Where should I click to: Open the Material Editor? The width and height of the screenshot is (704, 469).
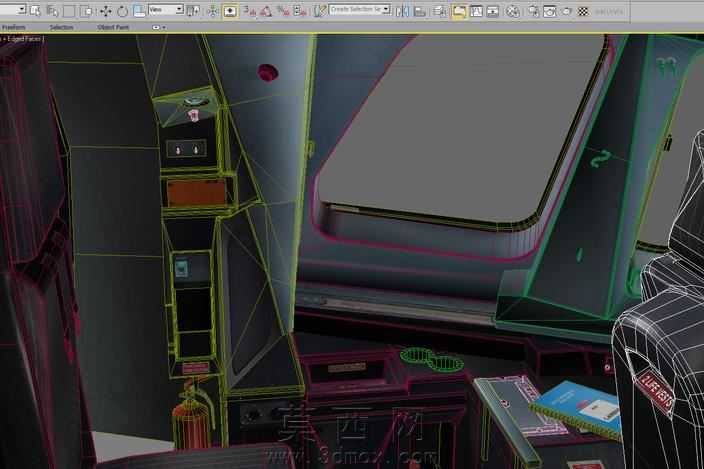click(x=513, y=11)
